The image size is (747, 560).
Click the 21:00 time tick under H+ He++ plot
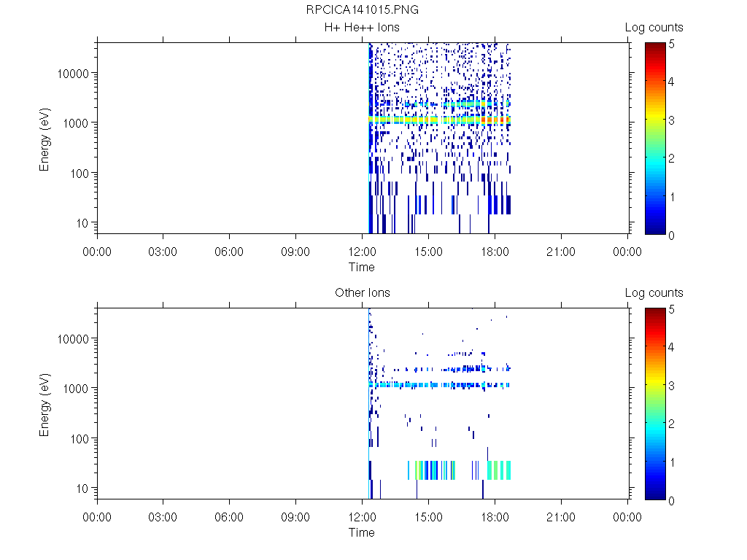(561, 252)
